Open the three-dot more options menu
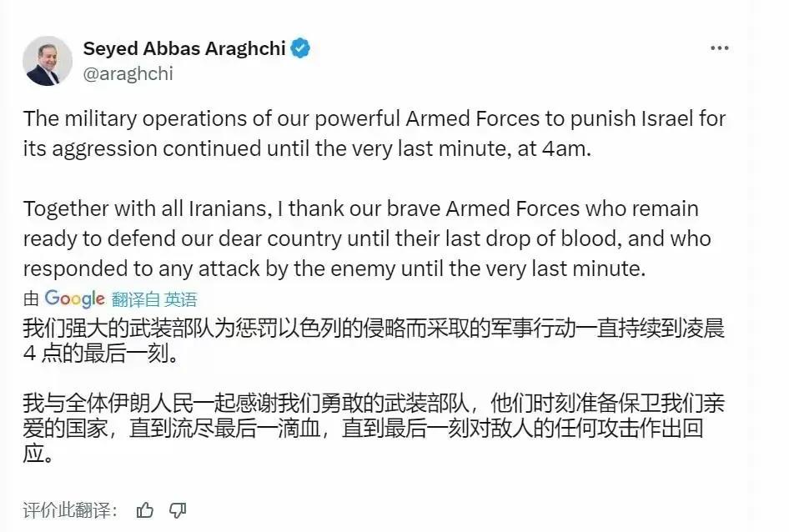The image size is (789, 532). pos(720,48)
